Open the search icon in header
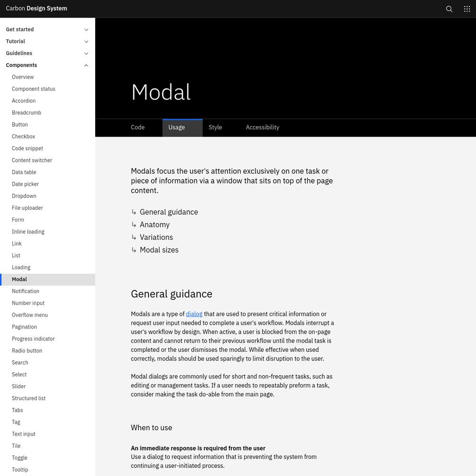Screen dimensions: 476x476 449,9
